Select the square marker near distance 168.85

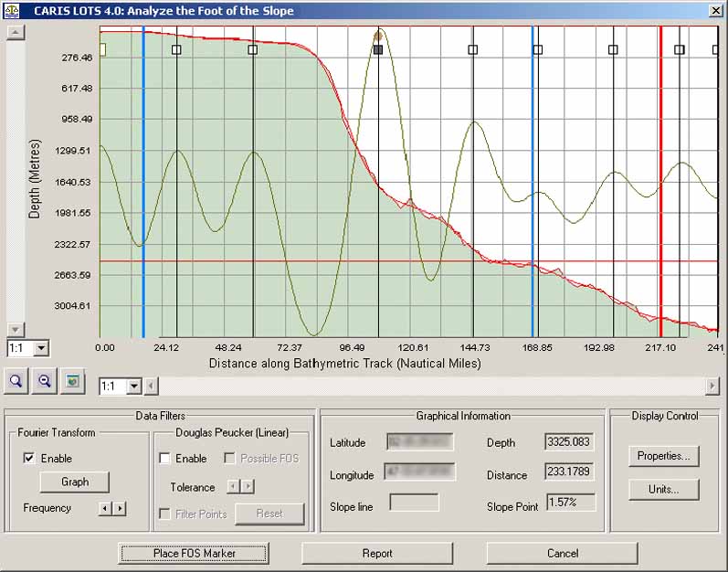[538, 49]
